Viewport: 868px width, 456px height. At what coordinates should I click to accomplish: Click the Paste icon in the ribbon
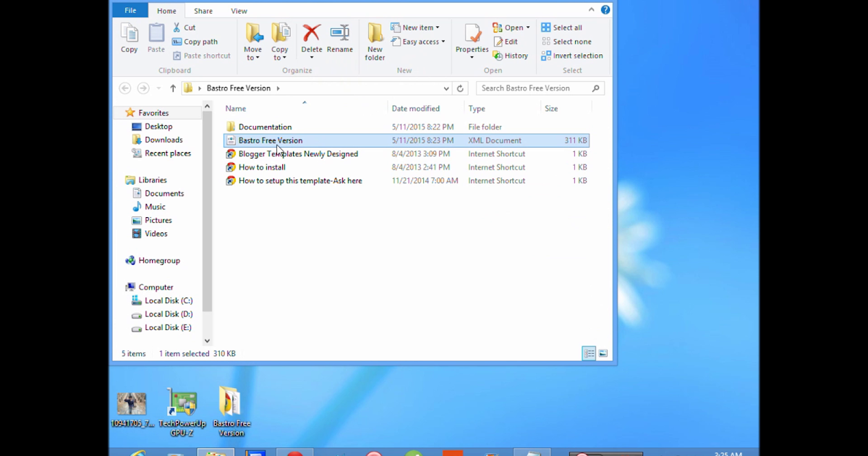point(156,38)
